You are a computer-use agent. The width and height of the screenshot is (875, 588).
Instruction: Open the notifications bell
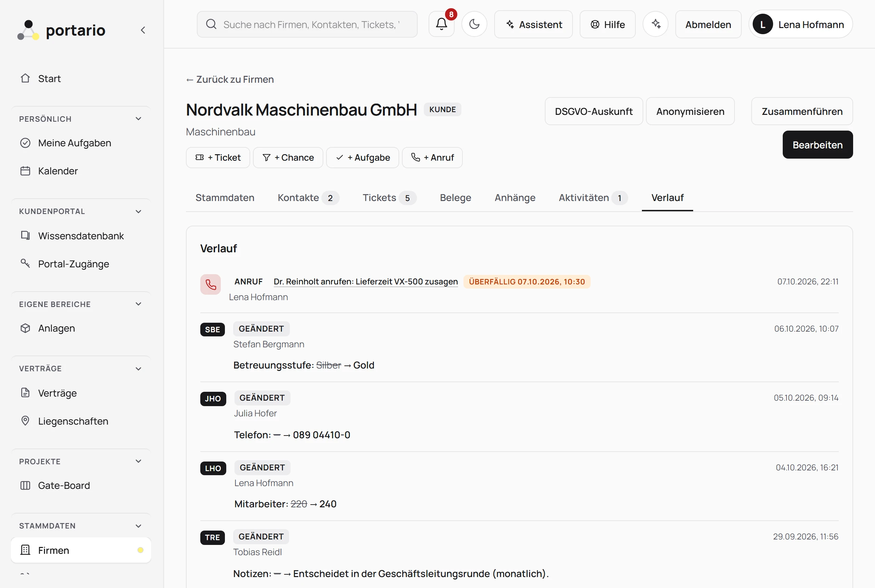pyautogui.click(x=441, y=24)
